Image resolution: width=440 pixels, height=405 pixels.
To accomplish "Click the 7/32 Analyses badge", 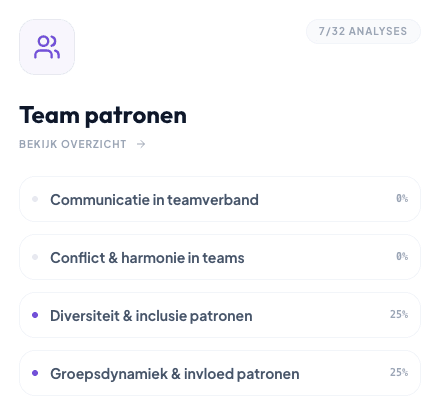I will coord(363,31).
